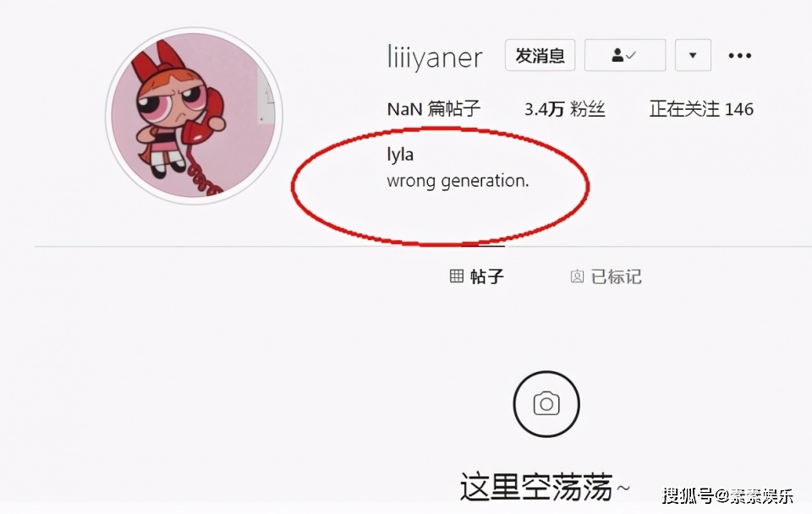Click the tagged person frame icon
812x514 pixels.
[x=577, y=276]
